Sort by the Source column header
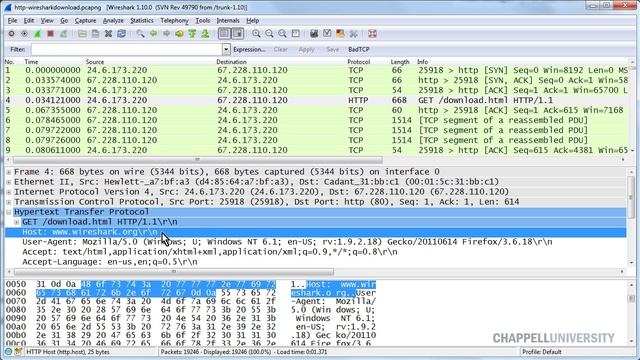 pos(95,62)
